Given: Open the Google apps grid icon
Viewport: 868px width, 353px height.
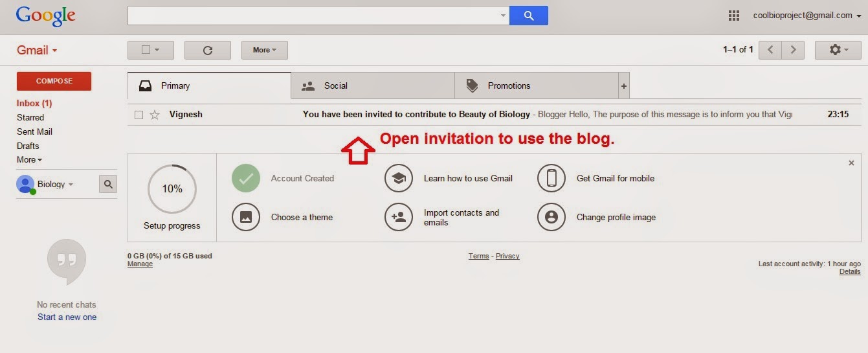Looking at the screenshot, I should [734, 16].
